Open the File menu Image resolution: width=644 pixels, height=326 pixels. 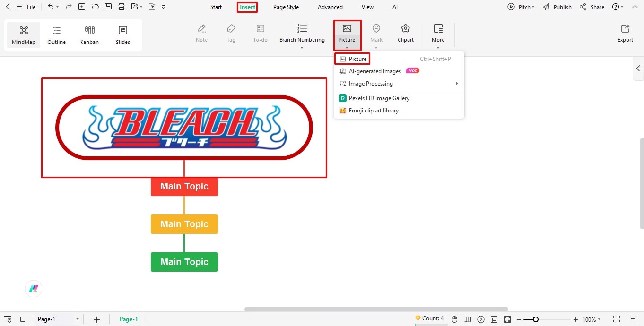(31, 7)
